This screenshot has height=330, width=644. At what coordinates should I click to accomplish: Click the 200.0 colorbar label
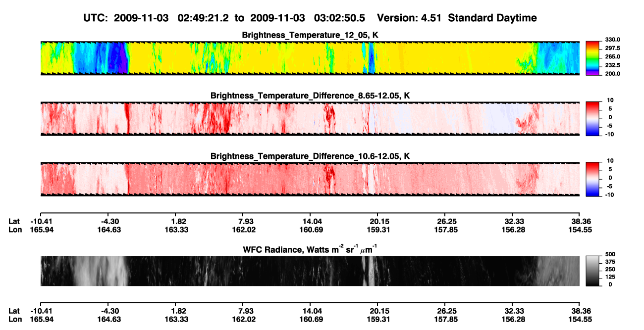[x=613, y=73]
